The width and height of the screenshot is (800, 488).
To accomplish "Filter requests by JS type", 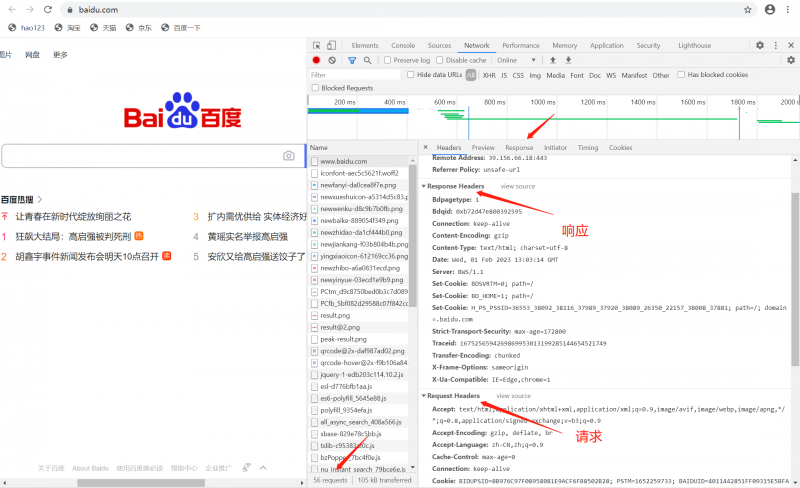I will coord(504,75).
